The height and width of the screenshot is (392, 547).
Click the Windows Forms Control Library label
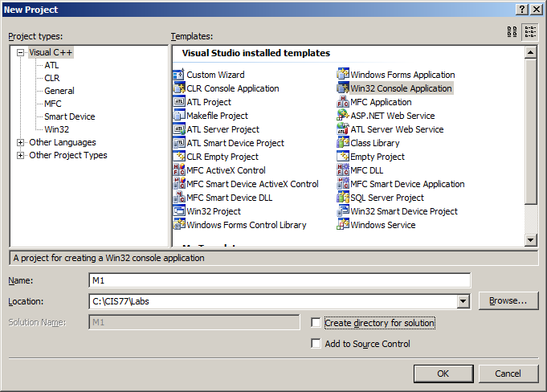(x=247, y=225)
